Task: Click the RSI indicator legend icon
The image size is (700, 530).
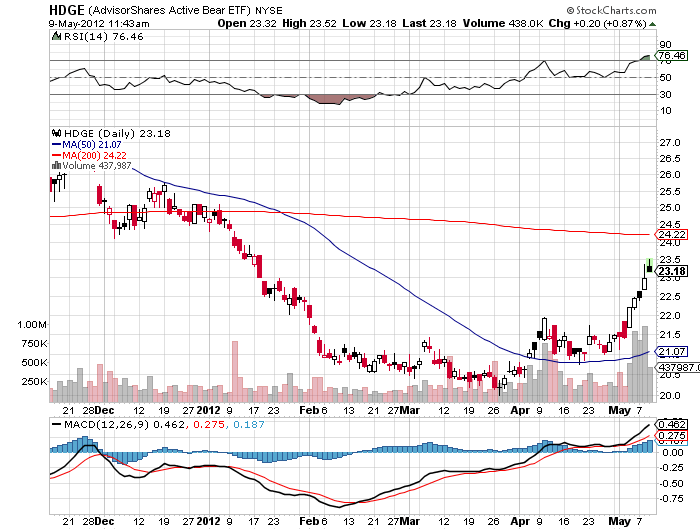Action: 56,37
